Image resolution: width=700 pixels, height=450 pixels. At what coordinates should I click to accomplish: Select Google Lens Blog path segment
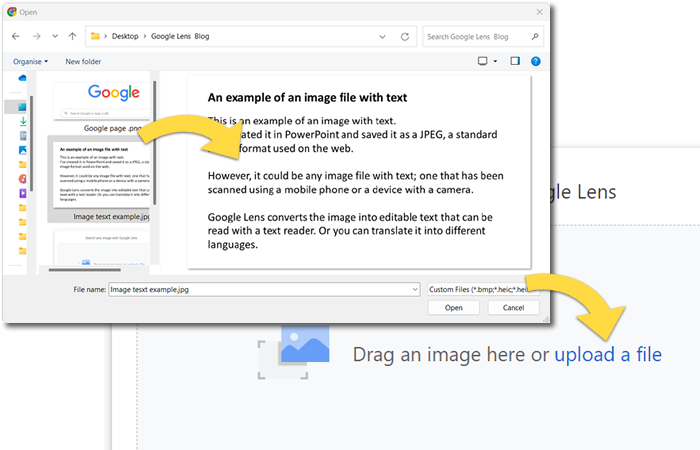click(x=180, y=36)
